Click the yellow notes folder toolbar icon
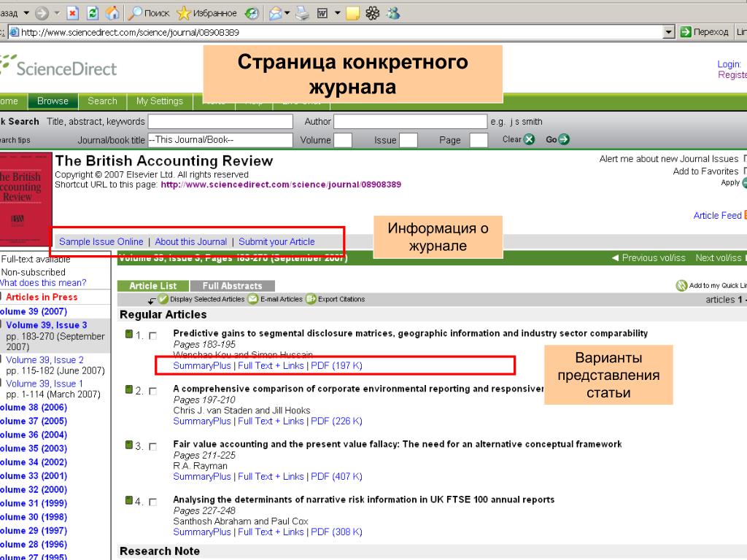Image resolution: width=747 pixels, height=560 pixels. 352,13
